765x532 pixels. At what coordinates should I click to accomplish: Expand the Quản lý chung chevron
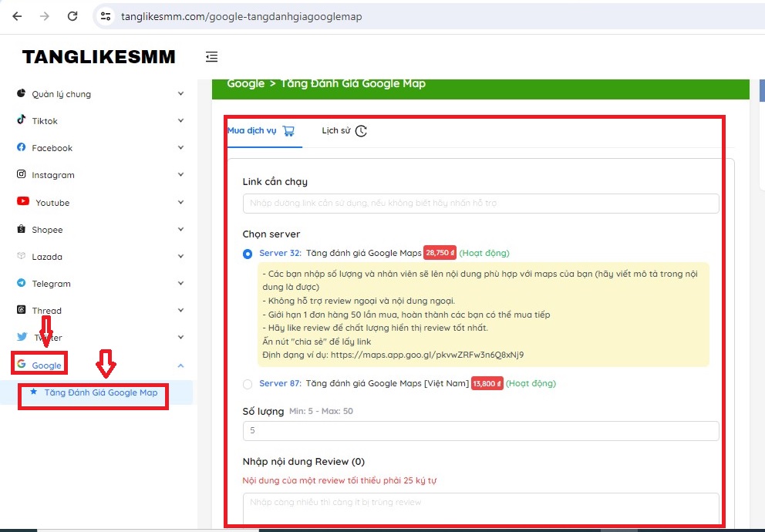click(180, 93)
